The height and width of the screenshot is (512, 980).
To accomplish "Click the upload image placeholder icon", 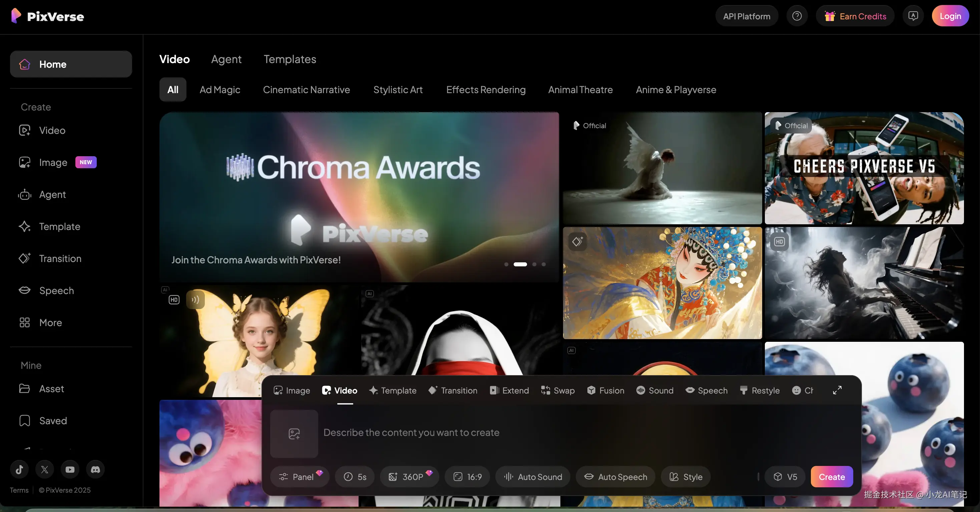I will pyautogui.click(x=294, y=433).
